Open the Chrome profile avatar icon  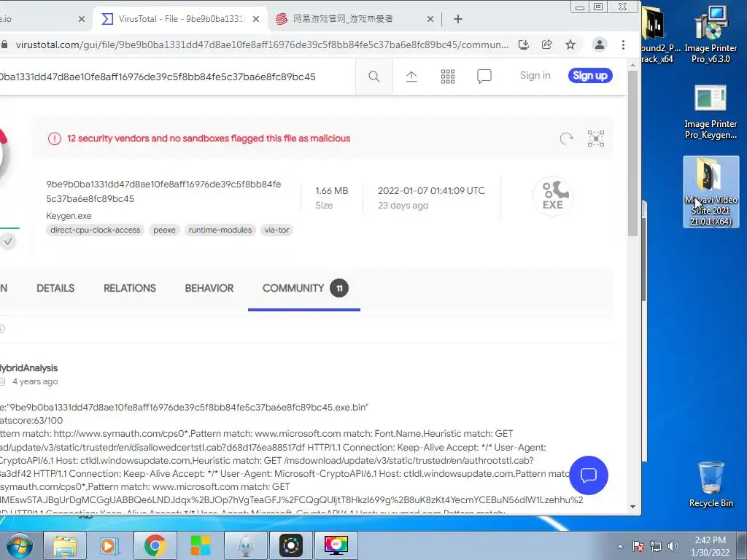point(600,44)
